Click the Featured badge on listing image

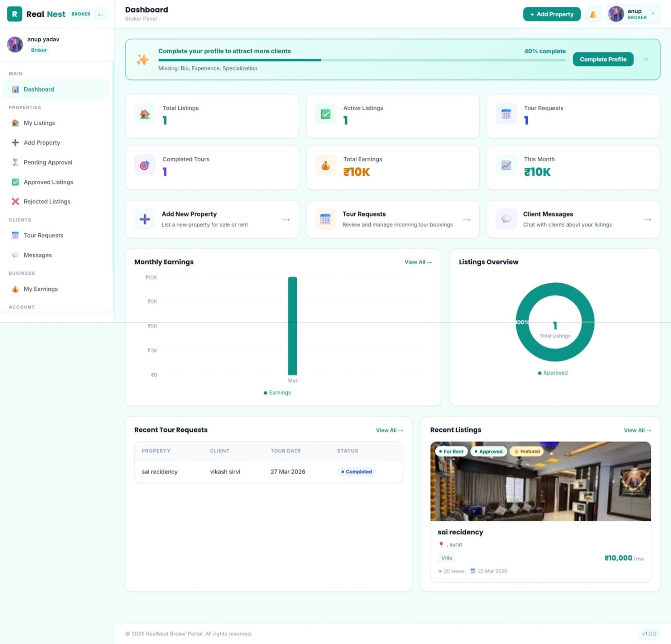coord(527,451)
